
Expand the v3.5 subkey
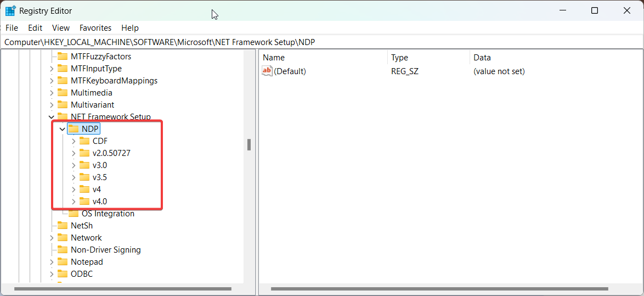(74, 177)
